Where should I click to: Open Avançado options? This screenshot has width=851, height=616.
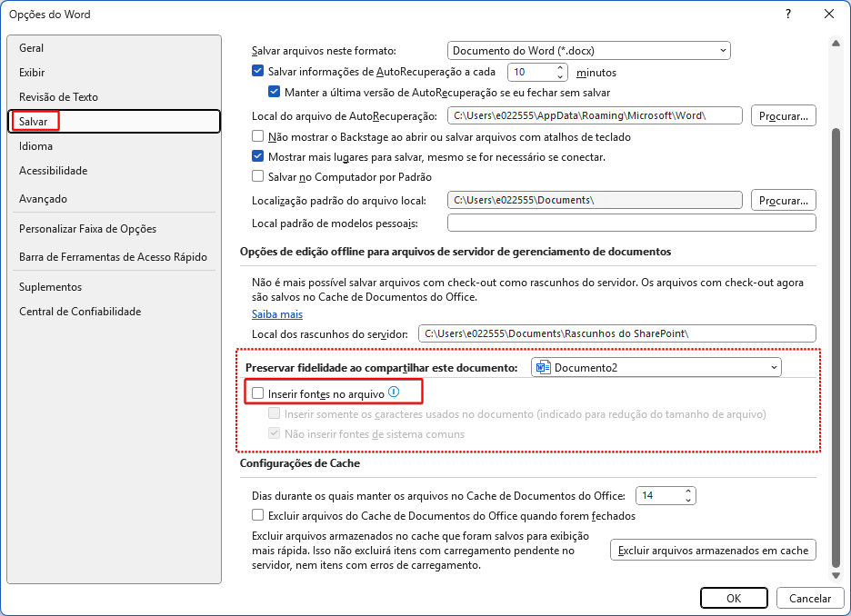tap(114, 199)
